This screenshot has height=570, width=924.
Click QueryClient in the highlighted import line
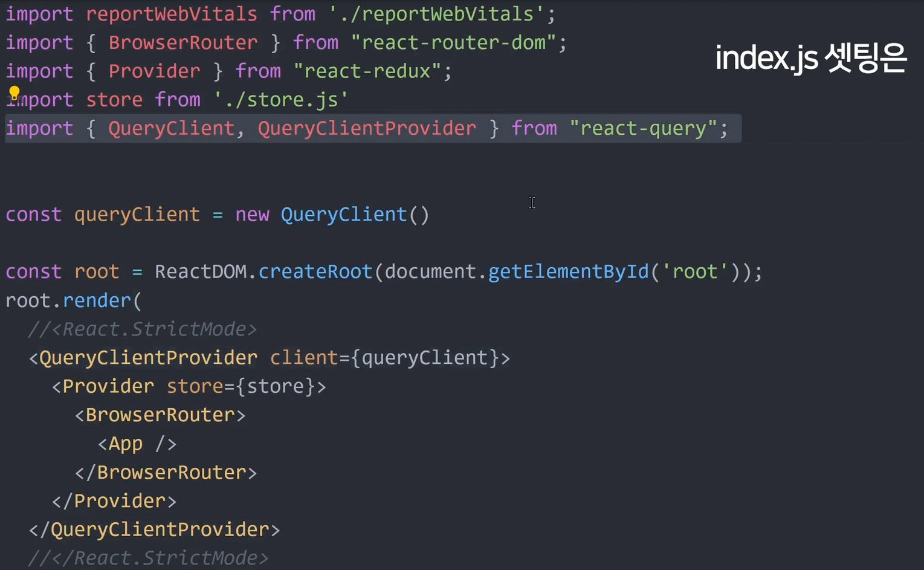[172, 128]
